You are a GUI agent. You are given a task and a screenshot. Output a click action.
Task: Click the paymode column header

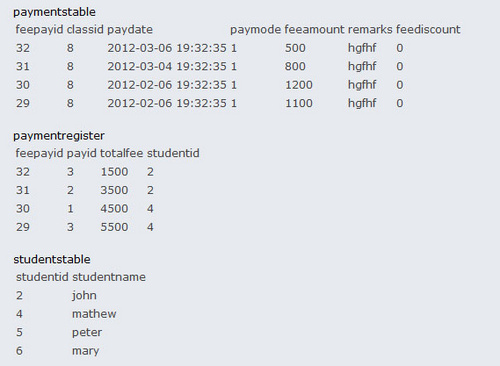coord(255,30)
